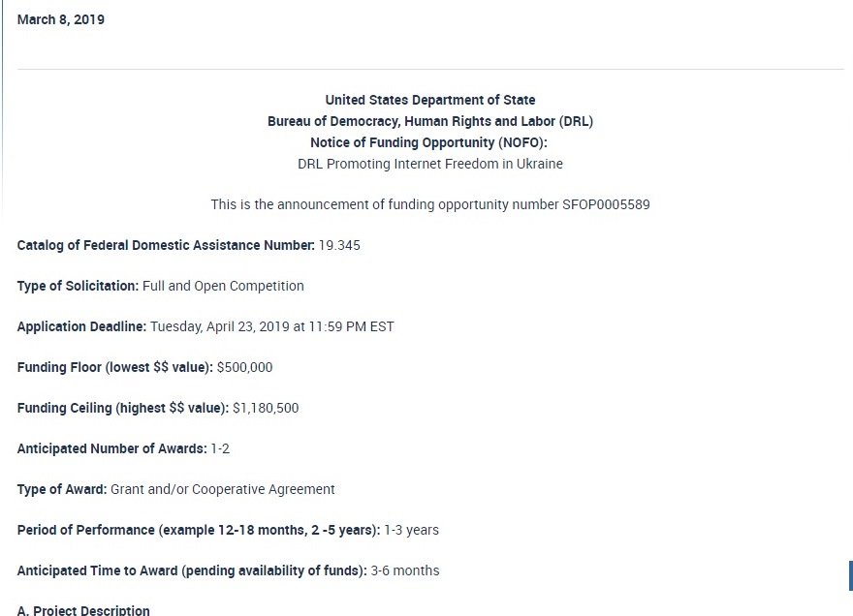Click the Catalog of Federal Domestic Assistance Number label
The height and width of the screenshot is (616, 853).
click(x=166, y=245)
